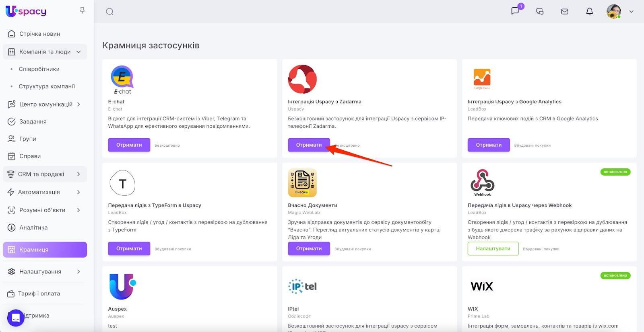Expand the Налаштування submenu
The image size is (644, 332).
click(78, 272)
